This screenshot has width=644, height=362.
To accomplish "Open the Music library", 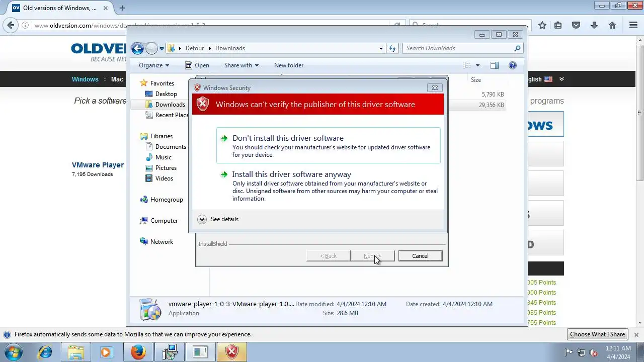I will click(158, 157).
